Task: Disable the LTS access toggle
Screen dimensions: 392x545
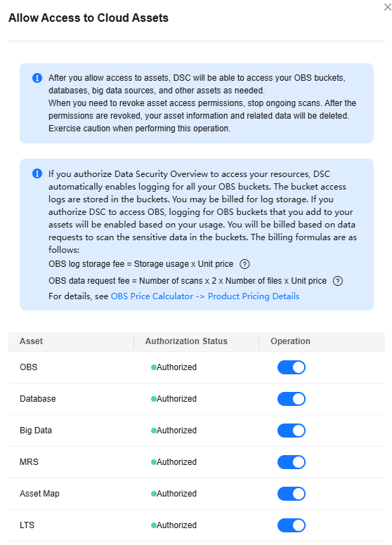Action: [292, 525]
